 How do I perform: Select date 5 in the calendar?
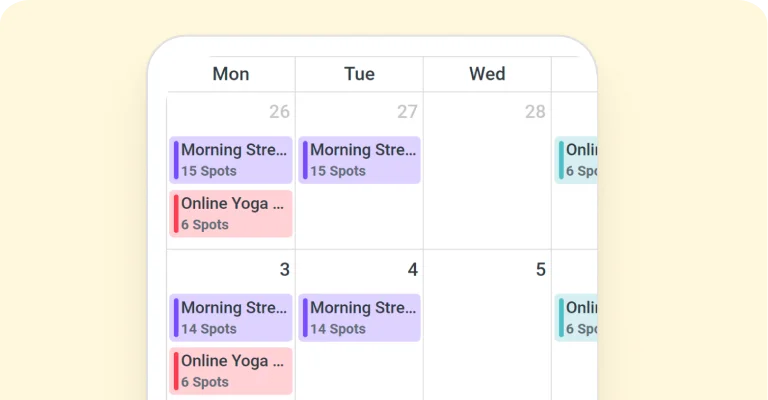pyautogui.click(x=541, y=269)
